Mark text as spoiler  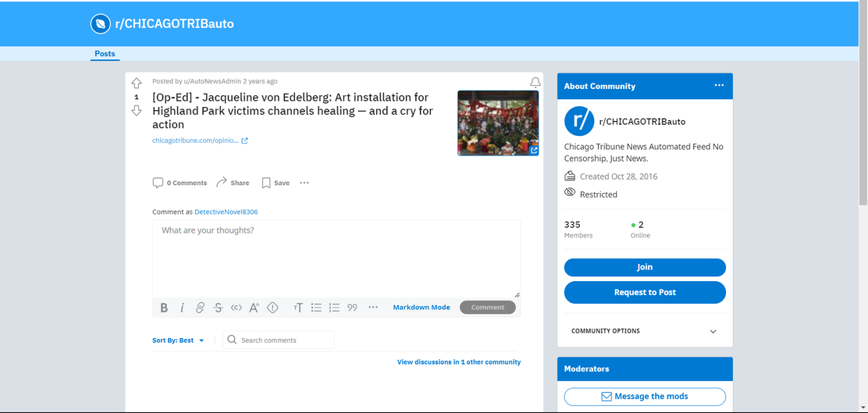click(272, 308)
